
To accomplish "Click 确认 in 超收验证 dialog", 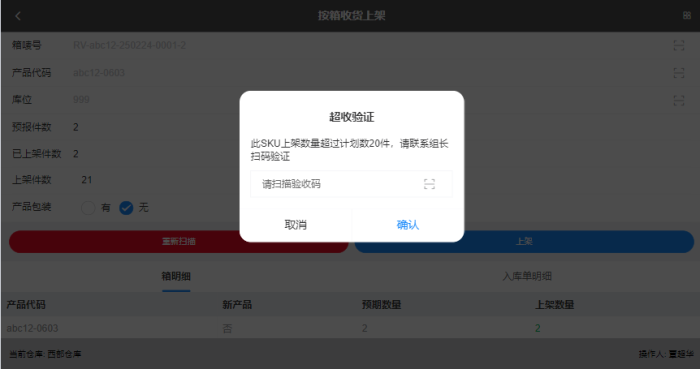I will click(x=408, y=225).
